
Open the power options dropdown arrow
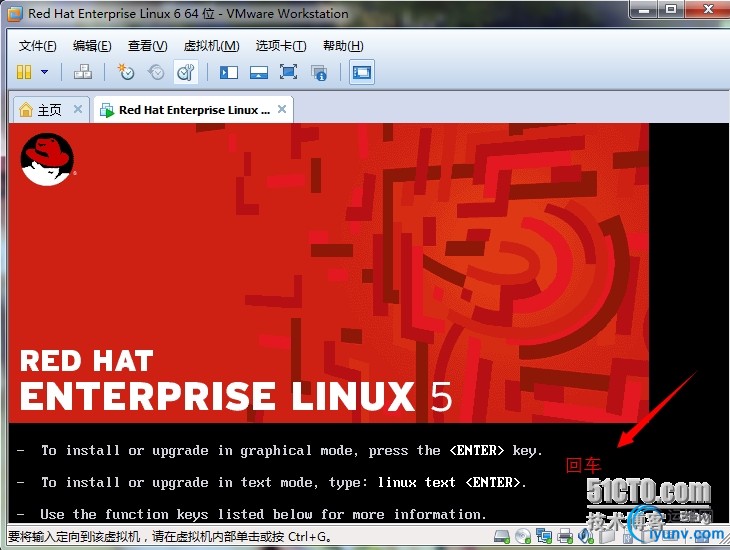44,72
